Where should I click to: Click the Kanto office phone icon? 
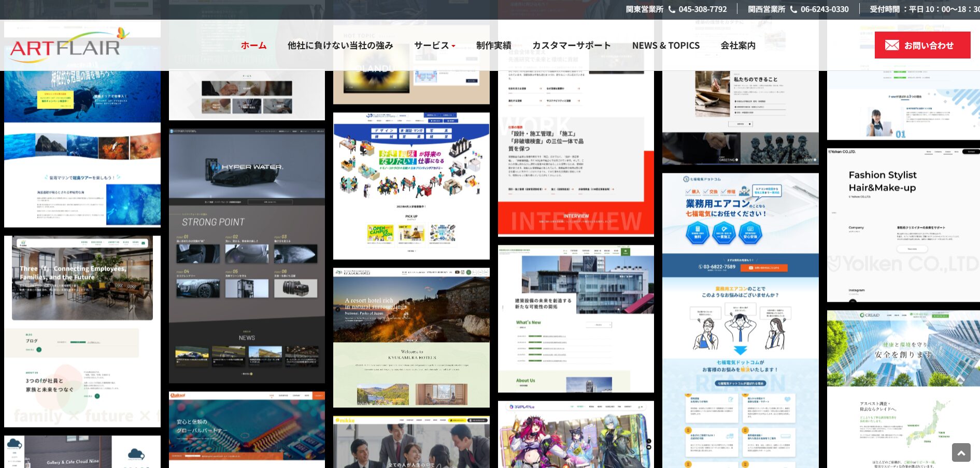(x=672, y=9)
